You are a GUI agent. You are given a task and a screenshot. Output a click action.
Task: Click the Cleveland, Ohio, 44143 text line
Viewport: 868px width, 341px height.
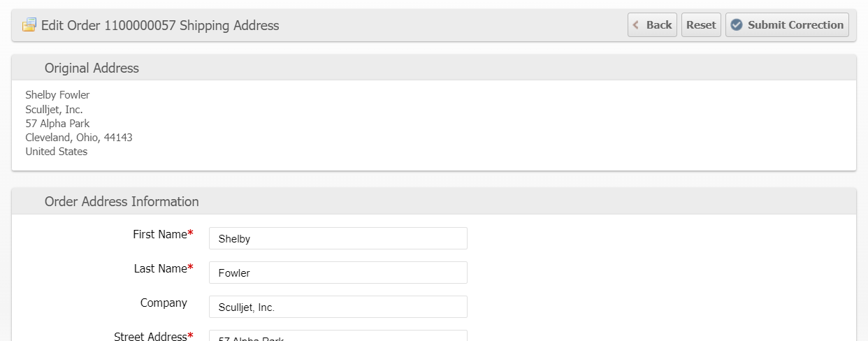(79, 137)
